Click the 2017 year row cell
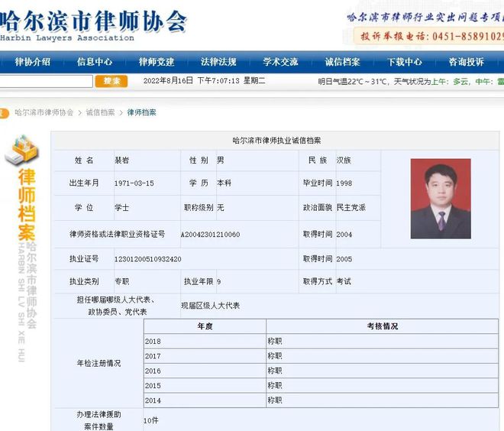Screen dimensions: 504x431 [x=205, y=356]
